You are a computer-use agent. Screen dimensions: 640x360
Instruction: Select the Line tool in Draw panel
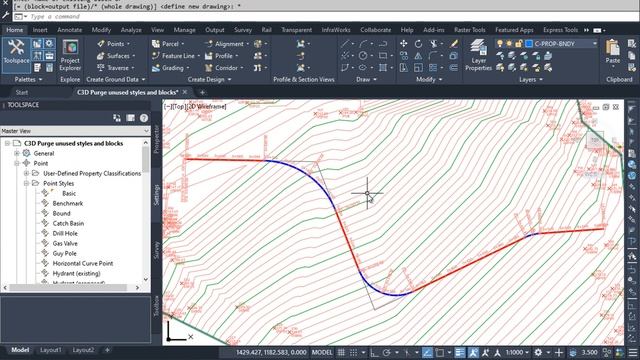345,44
